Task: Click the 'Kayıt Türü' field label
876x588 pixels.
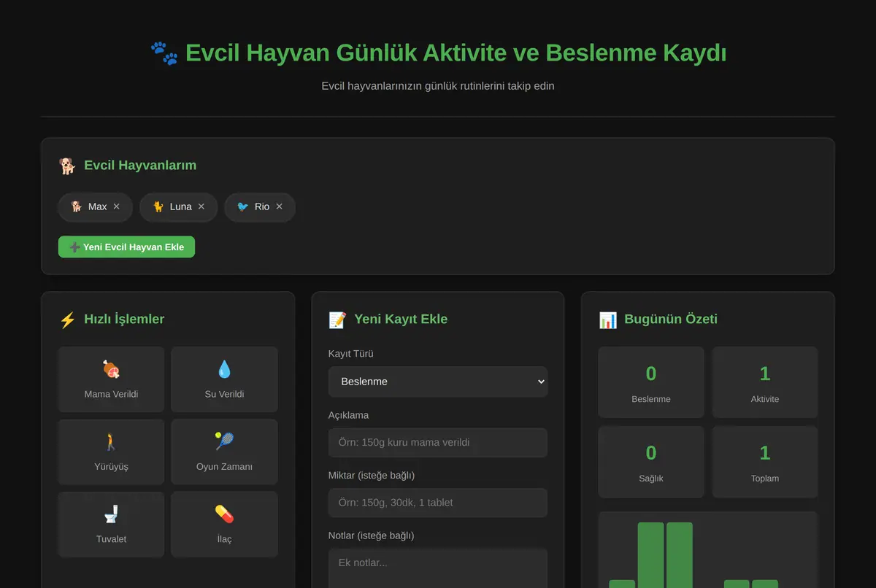Action: [351, 354]
